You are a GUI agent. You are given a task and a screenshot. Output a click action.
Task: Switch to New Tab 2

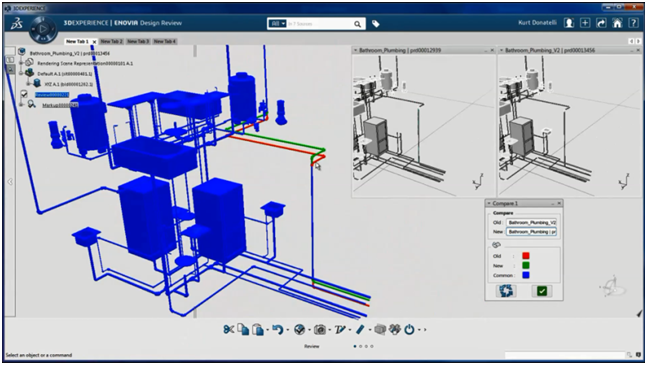(x=111, y=41)
